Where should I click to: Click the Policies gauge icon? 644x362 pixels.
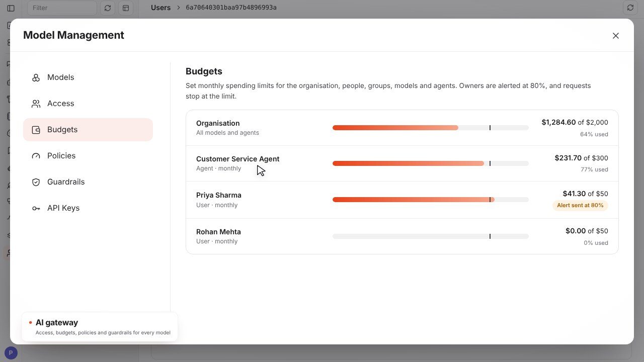click(x=36, y=156)
